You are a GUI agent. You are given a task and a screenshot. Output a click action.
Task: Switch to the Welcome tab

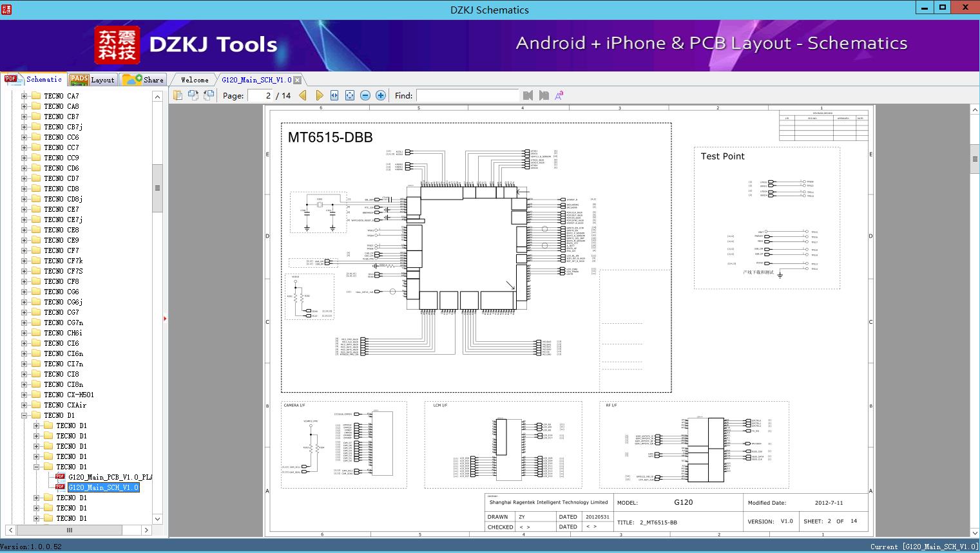click(195, 80)
